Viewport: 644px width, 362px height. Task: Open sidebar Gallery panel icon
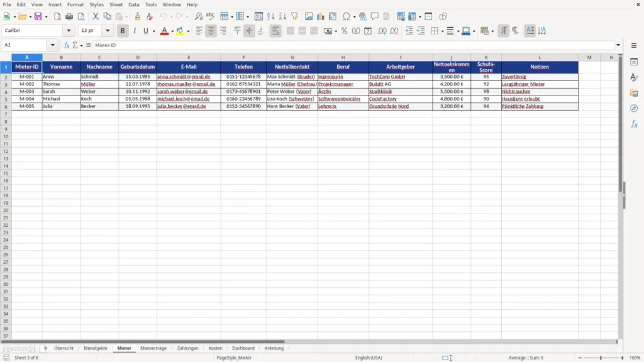click(x=634, y=93)
